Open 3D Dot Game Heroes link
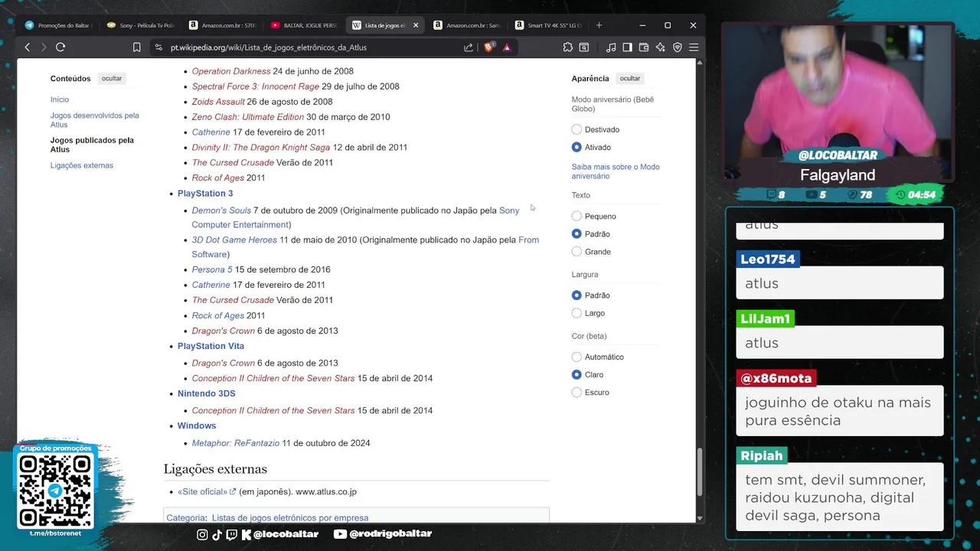980x551 pixels. tap(234, 240)
